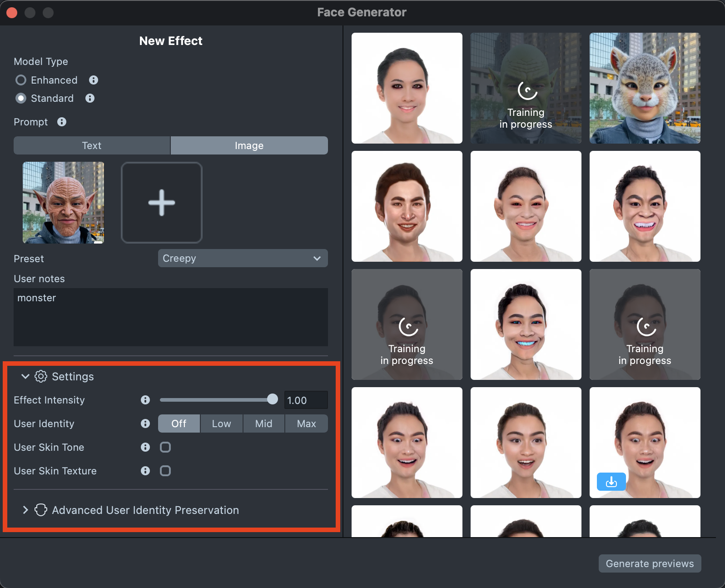Select the Enhanced model type
This screenshot has height=588, width=725.
tap(21, 80)
